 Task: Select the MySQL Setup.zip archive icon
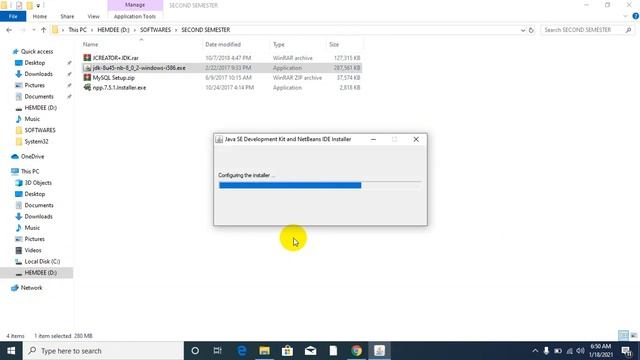coord(87,78)
